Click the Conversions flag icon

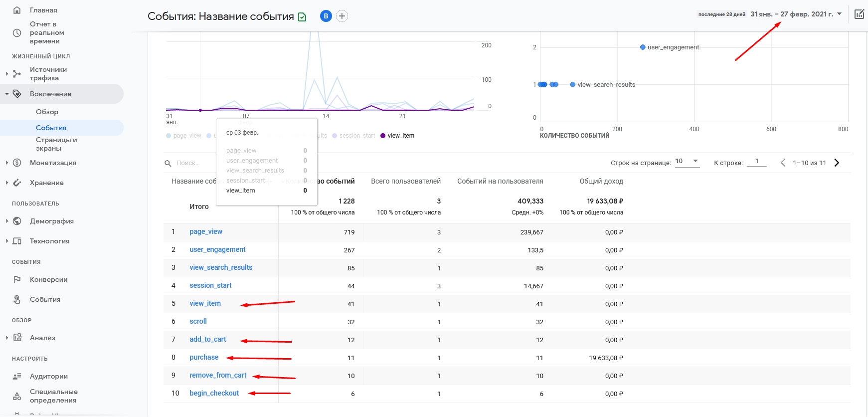[x=17, y=279]
